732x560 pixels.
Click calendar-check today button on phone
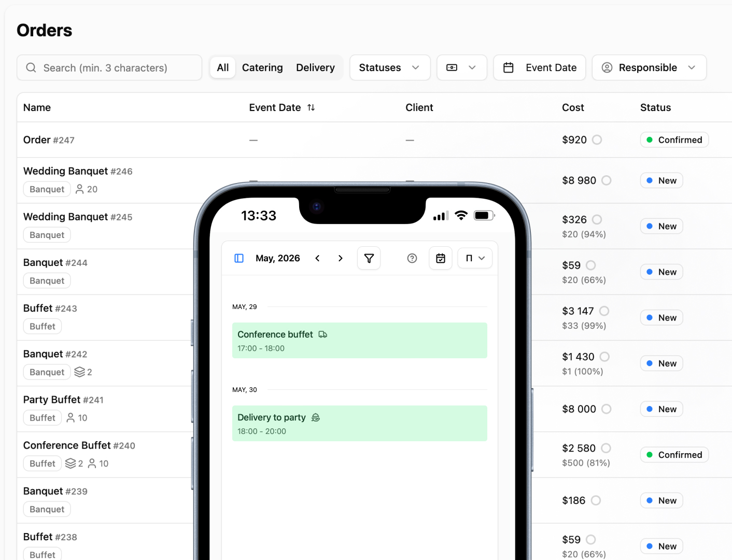[x=441, y=258]
